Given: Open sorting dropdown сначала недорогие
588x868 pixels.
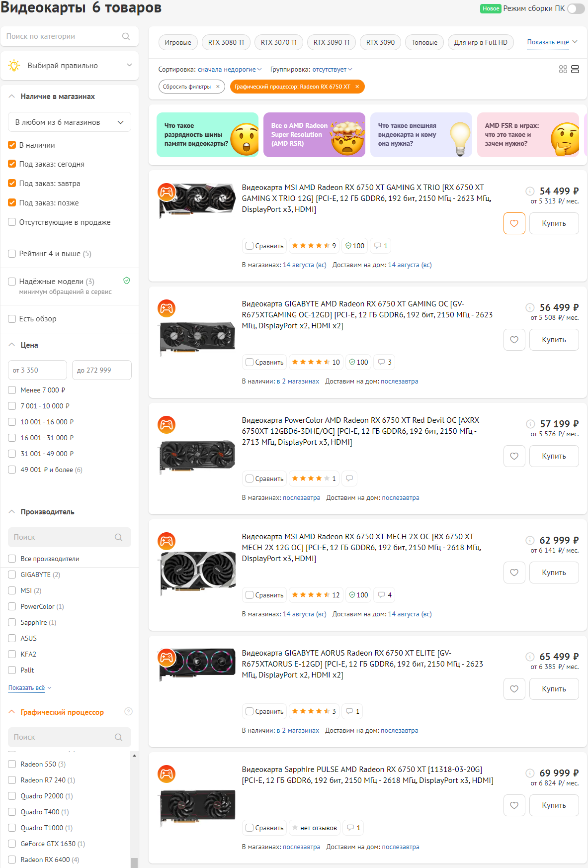Looking at the screenshot, I should coord(229,69).
